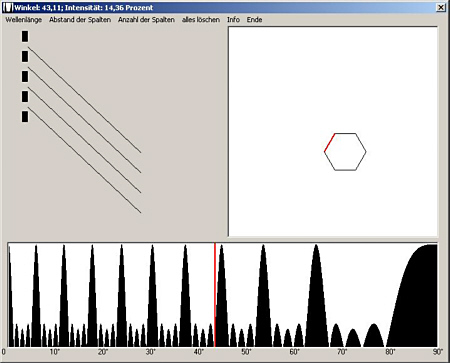450x363 pixels.
Task: Click the red angle marker line in spectrum
Action: click(x=215, y=295)
